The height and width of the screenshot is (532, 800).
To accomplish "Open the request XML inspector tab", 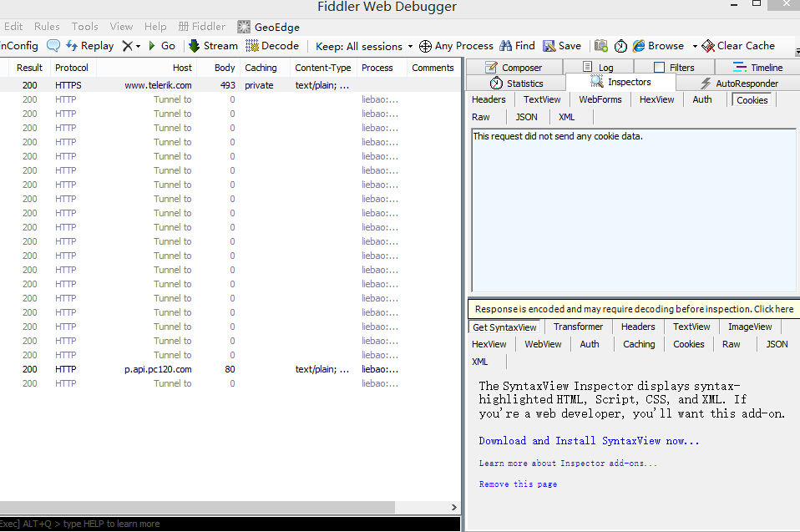I will point(566,117).
